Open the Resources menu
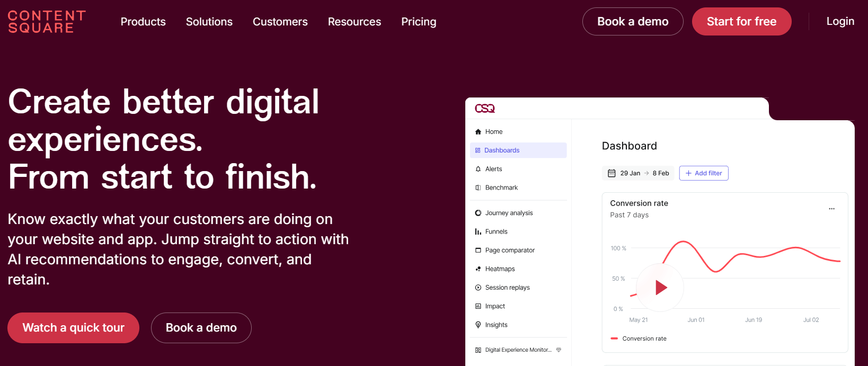Viewport: 868px width, 366px height. pos(354,22)
